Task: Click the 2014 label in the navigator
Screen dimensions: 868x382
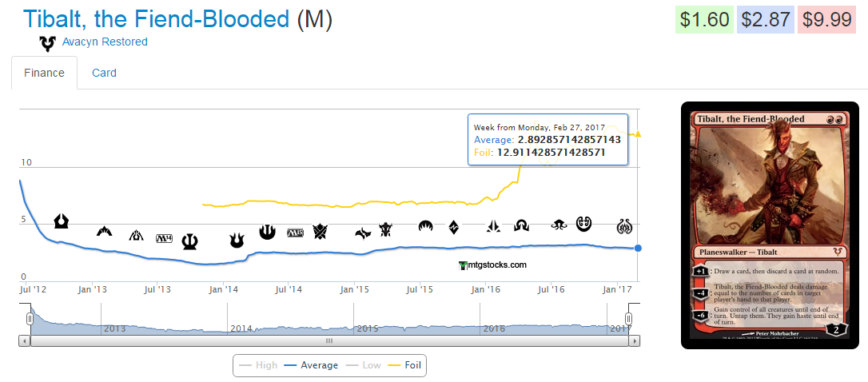Action: click(x=241, y=328)
